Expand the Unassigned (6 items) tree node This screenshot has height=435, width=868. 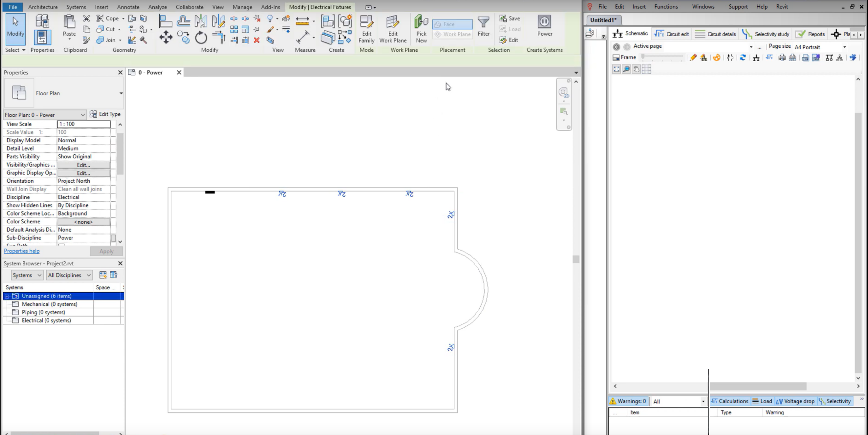click(x=7, y=296)
